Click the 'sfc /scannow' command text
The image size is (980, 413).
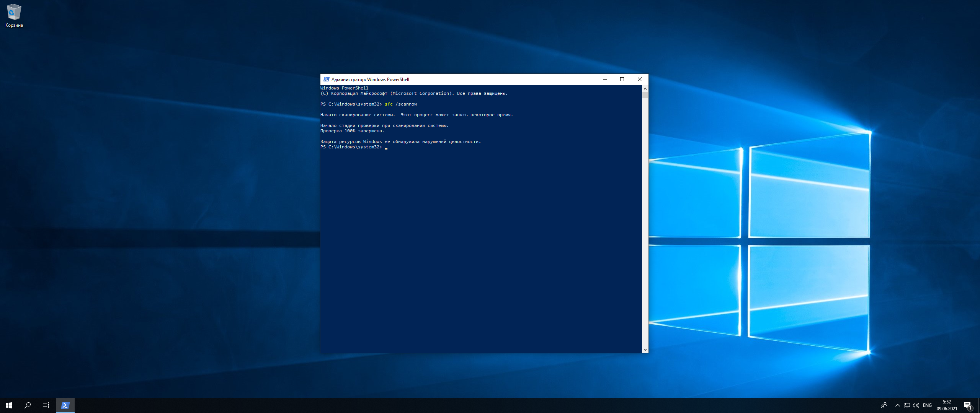[x=401, y=104]
